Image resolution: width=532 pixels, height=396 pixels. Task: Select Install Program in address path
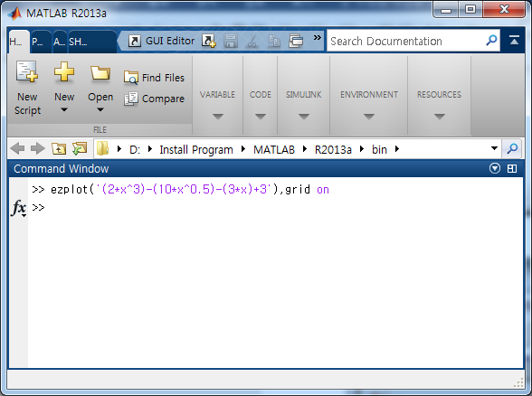[196, 149]
